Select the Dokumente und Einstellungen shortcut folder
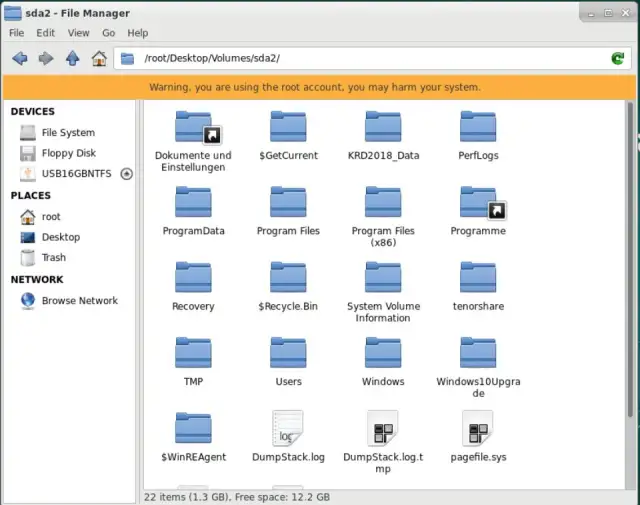This screenshot has height=505, width=640. 193,127
